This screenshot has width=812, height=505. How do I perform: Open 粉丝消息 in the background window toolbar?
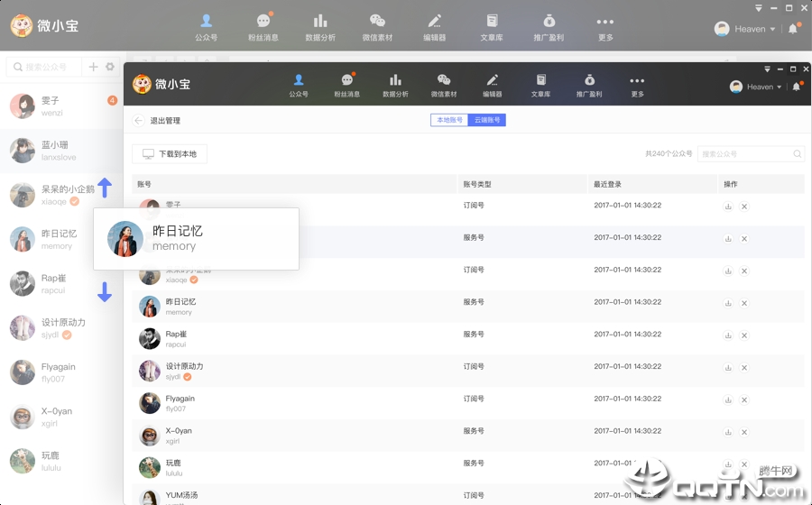[x=263, y=27]
